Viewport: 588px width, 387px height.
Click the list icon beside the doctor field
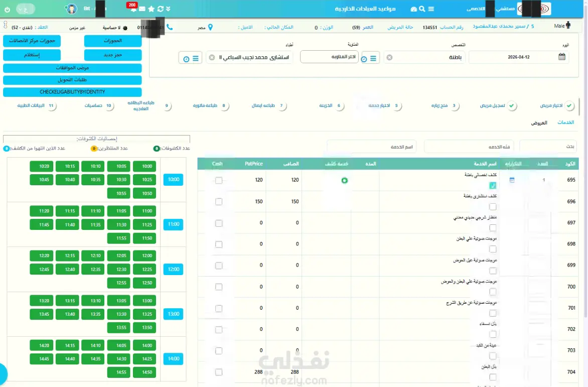pos(196,59)
